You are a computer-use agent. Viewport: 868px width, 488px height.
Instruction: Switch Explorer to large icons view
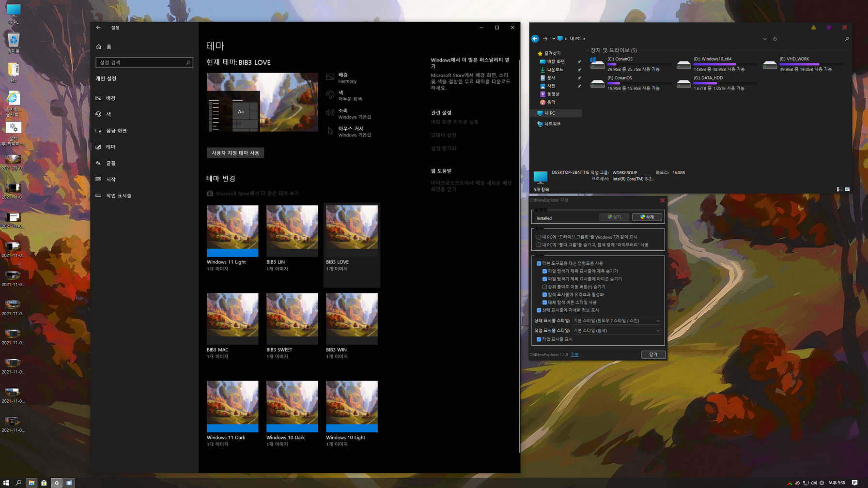[x=847, y=189]
